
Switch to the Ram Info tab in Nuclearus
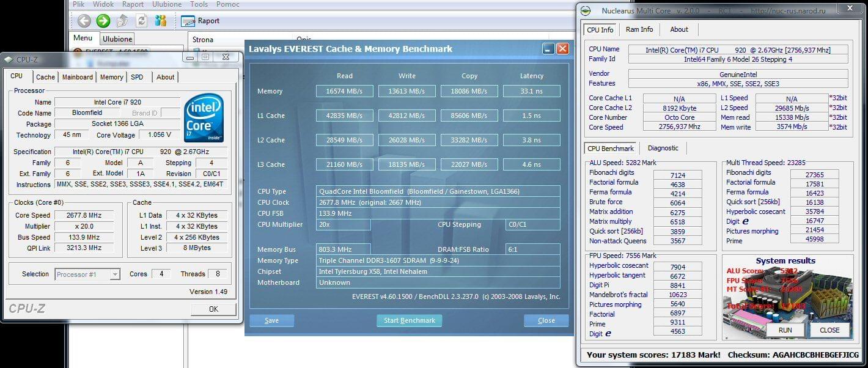(639, 29)
